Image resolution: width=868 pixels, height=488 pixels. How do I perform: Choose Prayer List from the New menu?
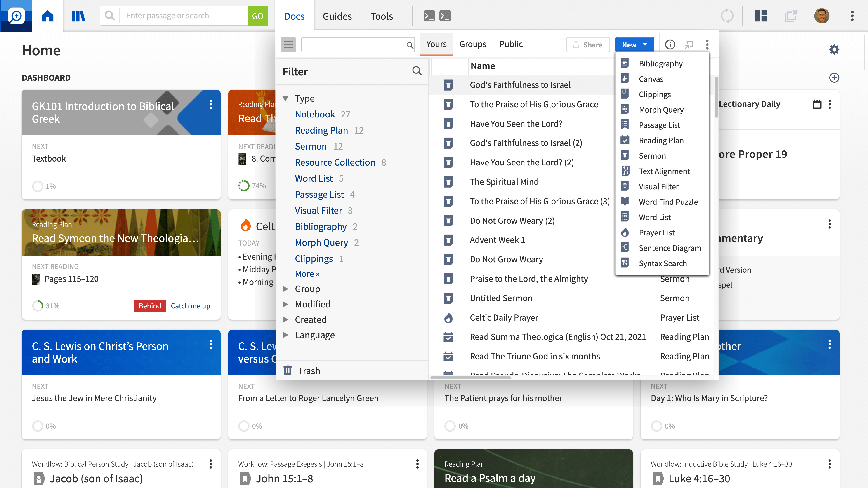click(662, 232)
